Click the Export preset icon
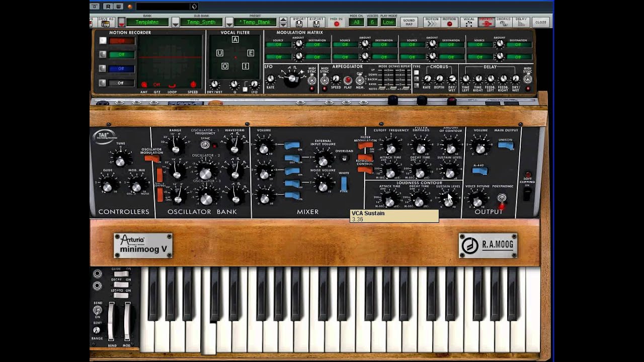 pyautogui.click(x=316, y=23)
